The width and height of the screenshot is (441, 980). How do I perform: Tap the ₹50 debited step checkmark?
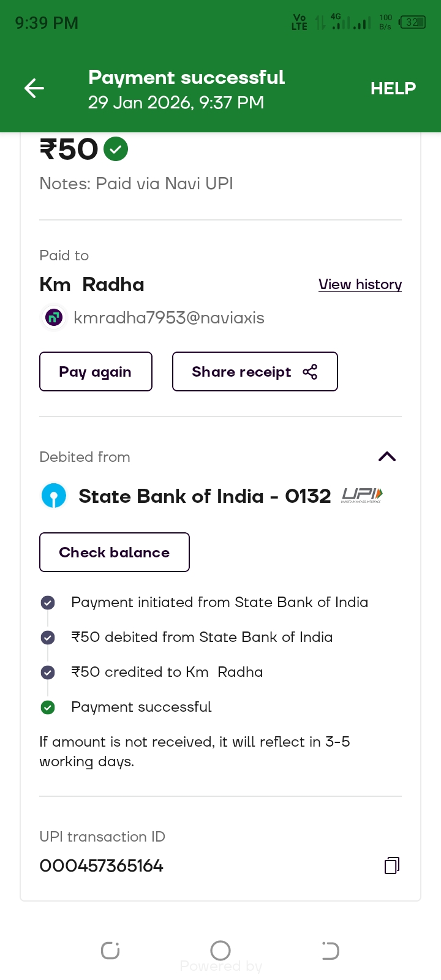pos(48,638)
